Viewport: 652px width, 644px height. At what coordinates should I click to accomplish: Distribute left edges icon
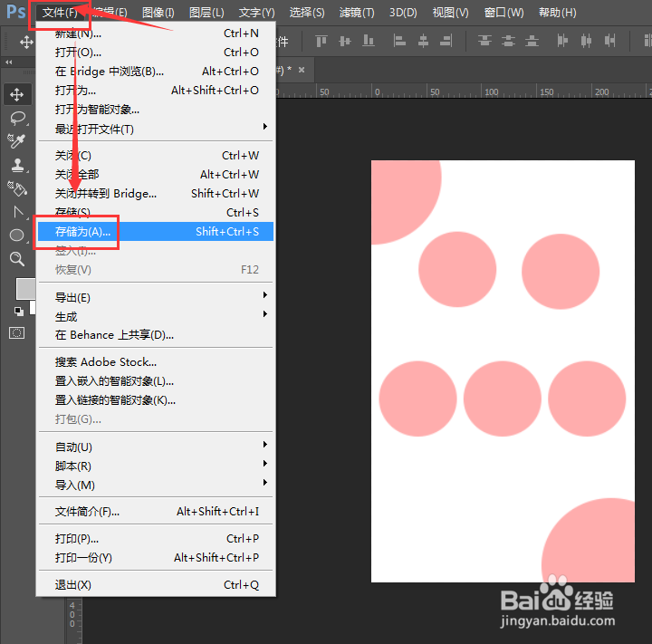tap(562, 41)
